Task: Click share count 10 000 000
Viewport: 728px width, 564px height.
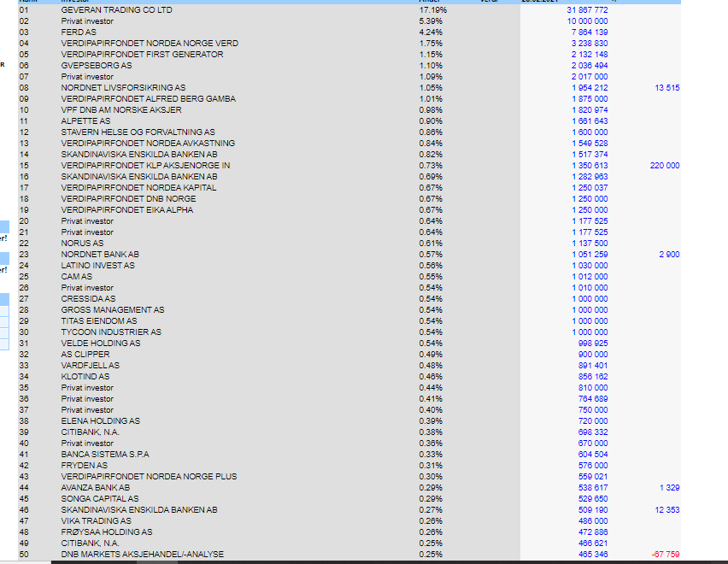Action: click(x=587, y=21)
